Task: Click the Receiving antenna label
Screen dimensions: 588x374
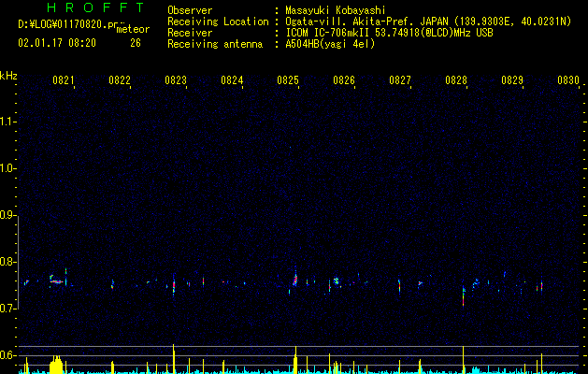Action: 215,44
